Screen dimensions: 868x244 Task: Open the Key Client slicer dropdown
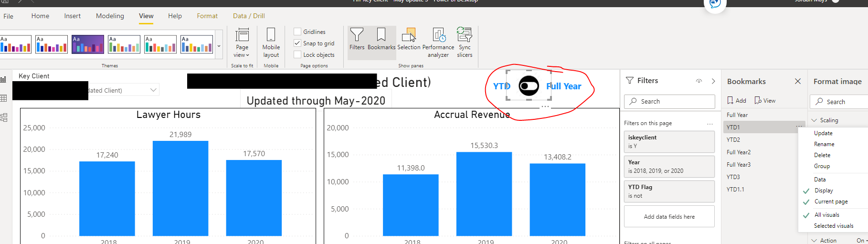153,90
